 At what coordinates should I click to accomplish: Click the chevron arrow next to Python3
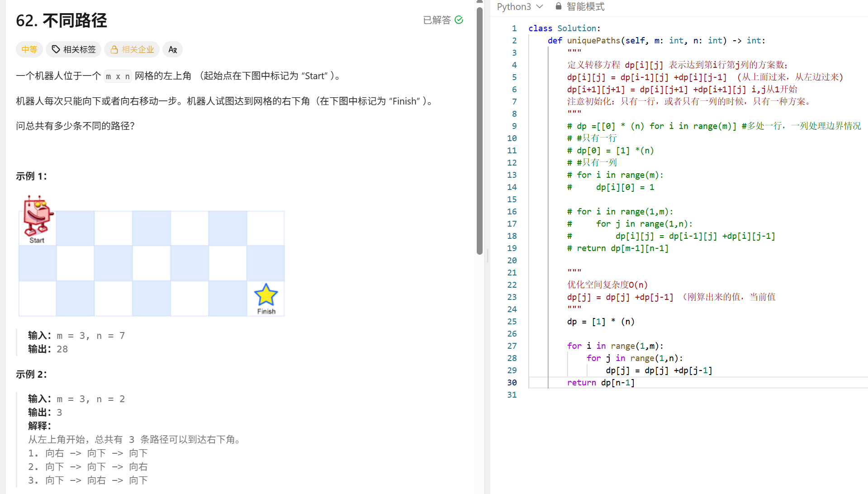pos(540,6)
